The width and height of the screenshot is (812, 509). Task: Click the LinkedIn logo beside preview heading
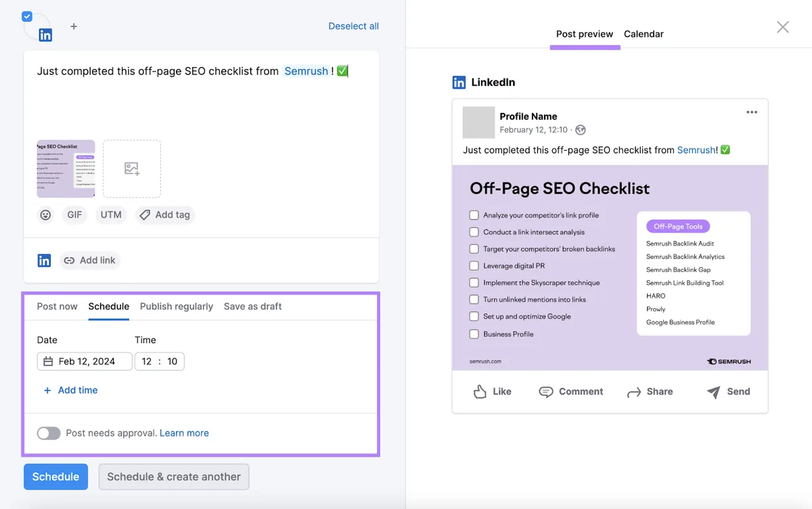[459, 83]
